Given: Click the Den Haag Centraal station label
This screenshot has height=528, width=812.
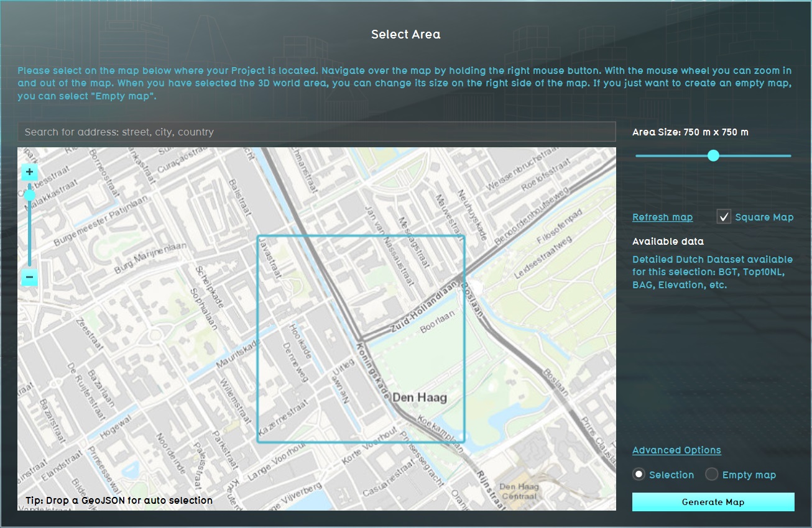Looking at the screenshot, I should (x=519, y=491).
